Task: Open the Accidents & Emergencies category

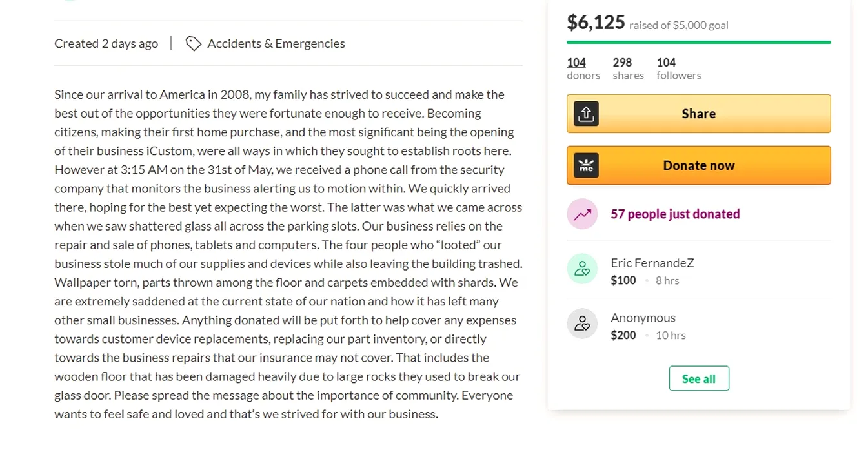Action: [x=276, y=43]
